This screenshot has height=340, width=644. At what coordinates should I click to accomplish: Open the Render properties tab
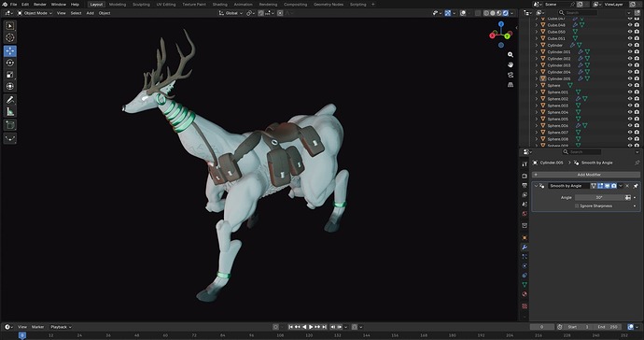(525, 176)
